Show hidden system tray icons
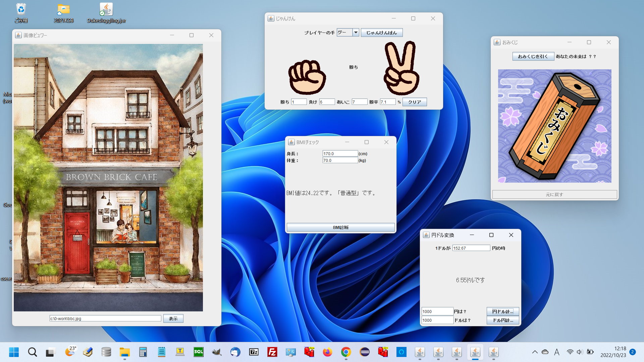The height and width of the screenshot is (362, 644). point(535,352)
